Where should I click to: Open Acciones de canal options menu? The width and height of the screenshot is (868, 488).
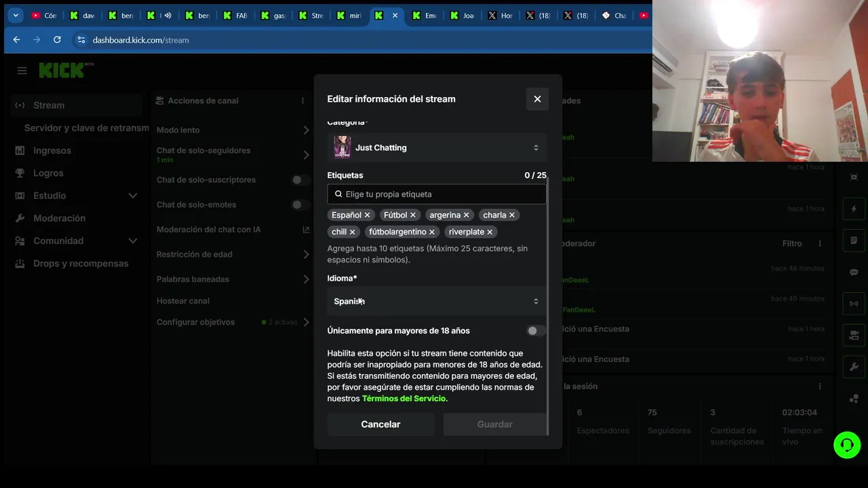click(302, 101)
